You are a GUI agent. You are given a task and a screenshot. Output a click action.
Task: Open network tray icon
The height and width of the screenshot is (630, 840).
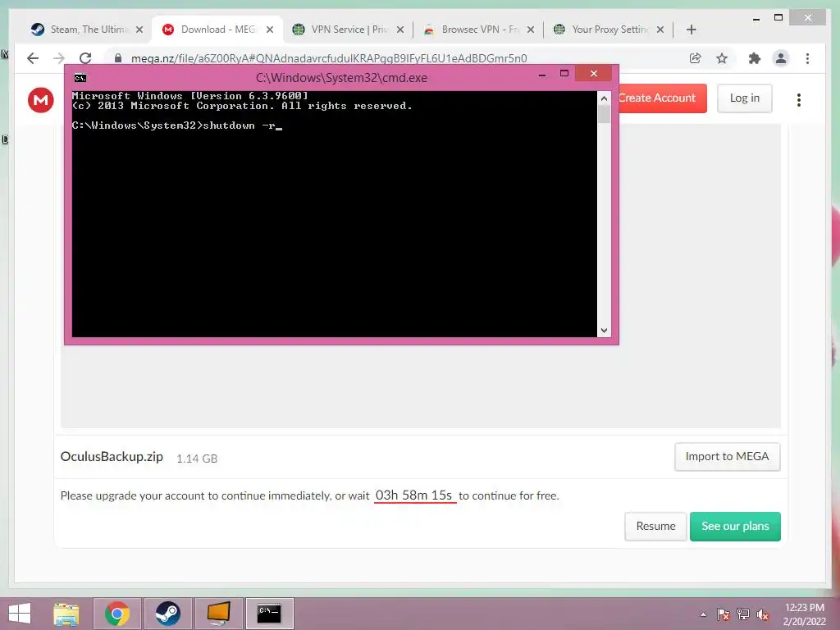(743, 614)
